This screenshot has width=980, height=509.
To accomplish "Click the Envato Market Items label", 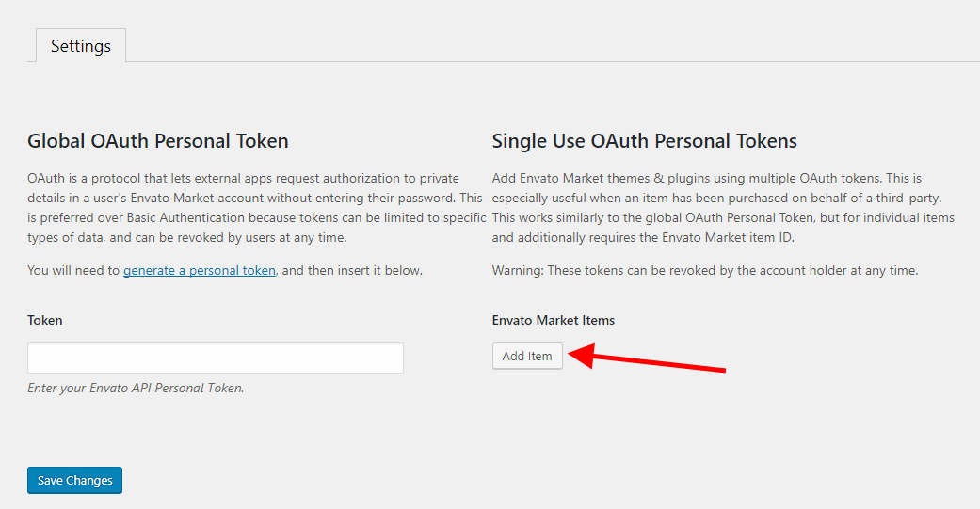I will coord(553,320).
